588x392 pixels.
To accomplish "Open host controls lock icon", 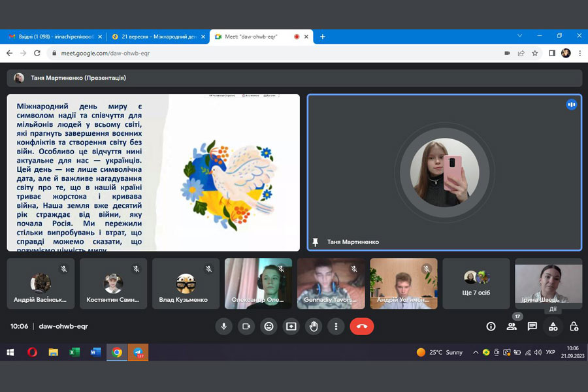I will coord(574,327).
